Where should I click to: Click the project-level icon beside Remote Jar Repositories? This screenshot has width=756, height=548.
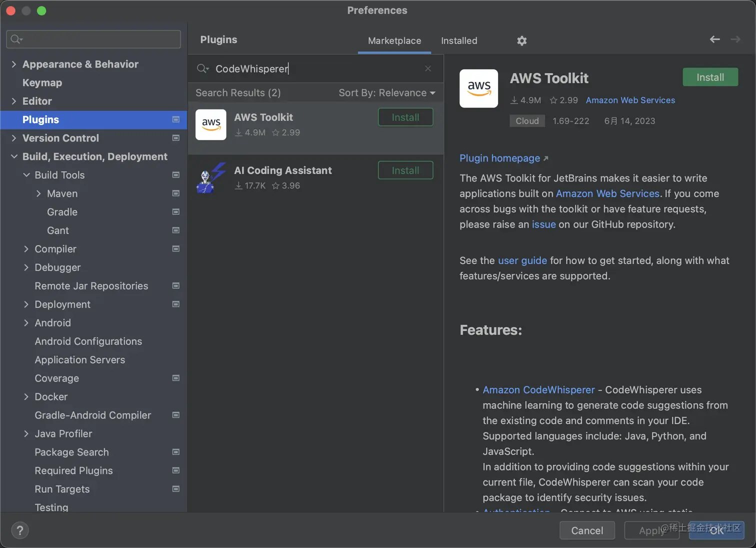[x=176, y=286]
